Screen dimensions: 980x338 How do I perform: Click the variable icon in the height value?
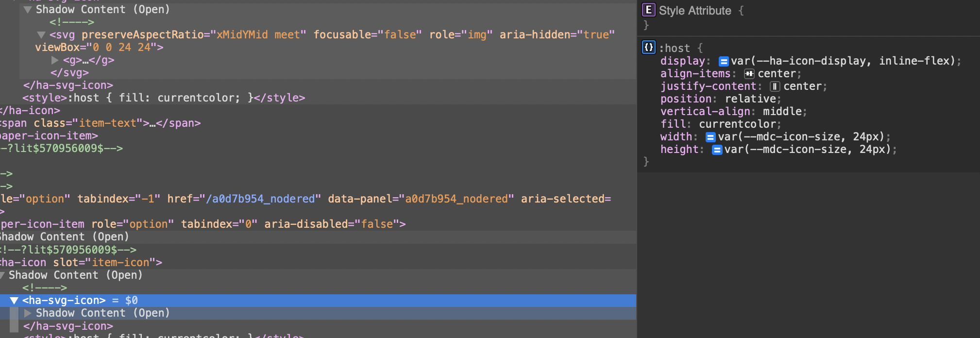pyautogui.click(x=717, y=150)
